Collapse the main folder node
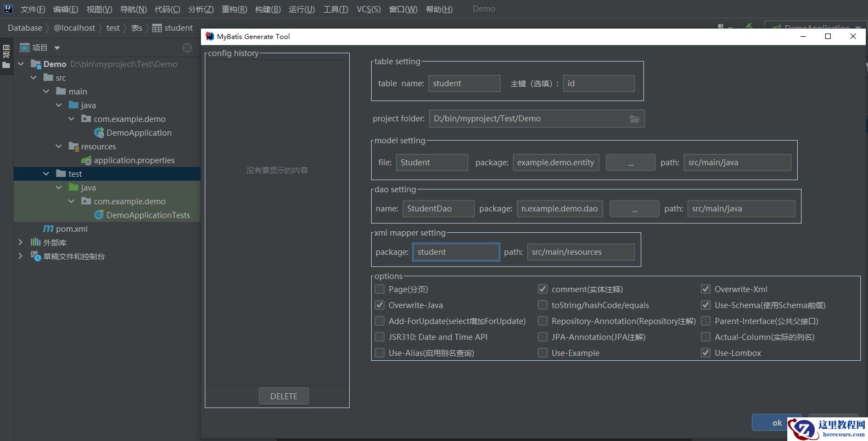868x441 pixels. pyautogui.click(x=46, y=92)
